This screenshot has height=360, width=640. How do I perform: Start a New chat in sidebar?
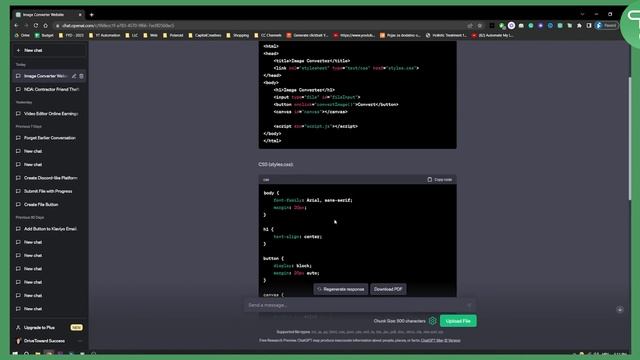[49, 50]
